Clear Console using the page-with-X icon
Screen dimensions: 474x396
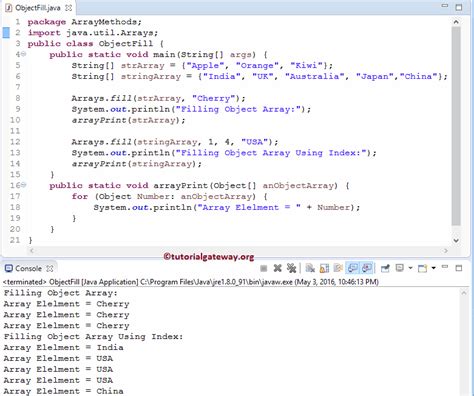(310, 268)
